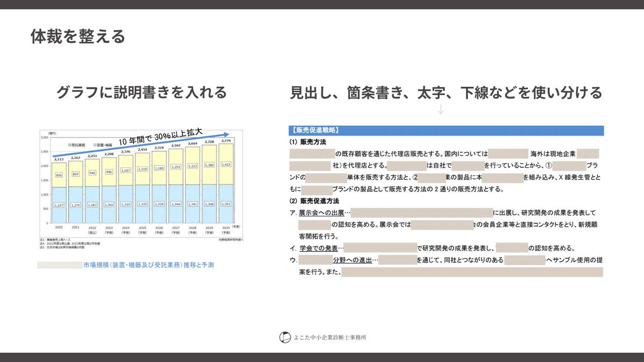The height and width of the screenshot is (362, 644).
Task: Click the total value 2,774 above the 2030 bar
Action: click(226, 142)
